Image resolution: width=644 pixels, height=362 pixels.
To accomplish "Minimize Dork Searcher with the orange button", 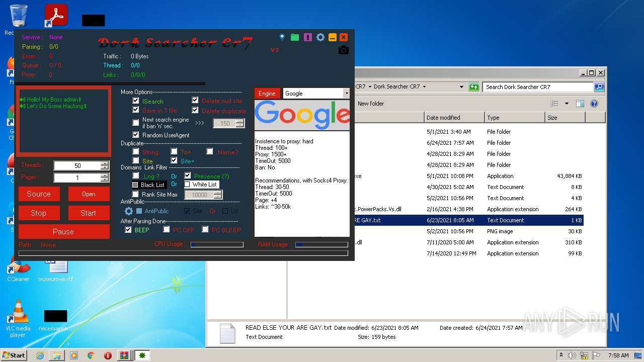I will point(333,37).
